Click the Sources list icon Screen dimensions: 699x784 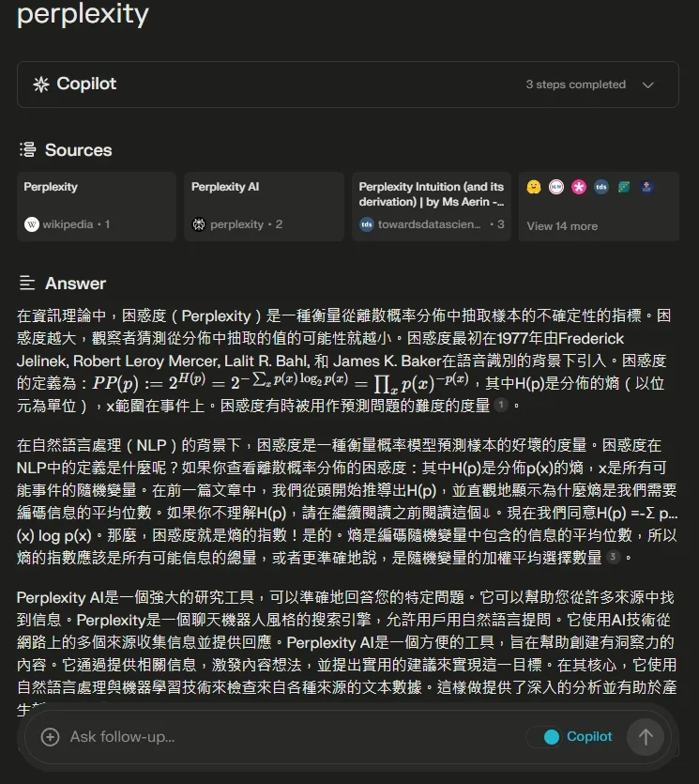tap(27, 149)
